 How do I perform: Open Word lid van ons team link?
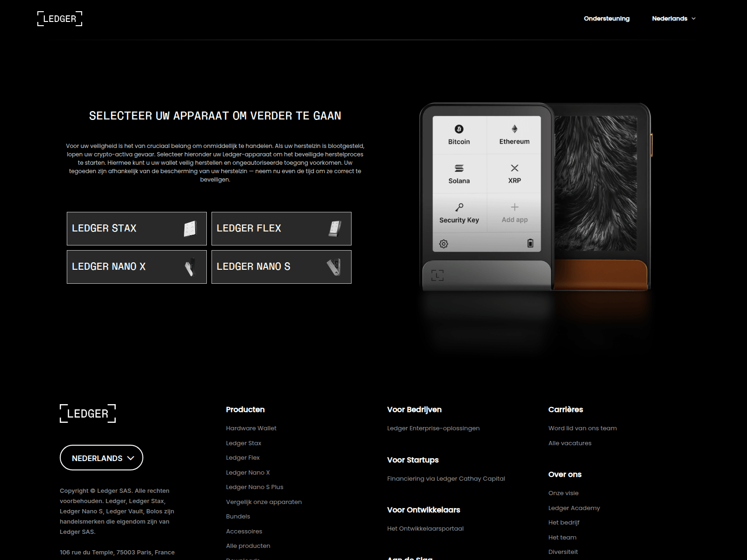(x=582, y=428)
